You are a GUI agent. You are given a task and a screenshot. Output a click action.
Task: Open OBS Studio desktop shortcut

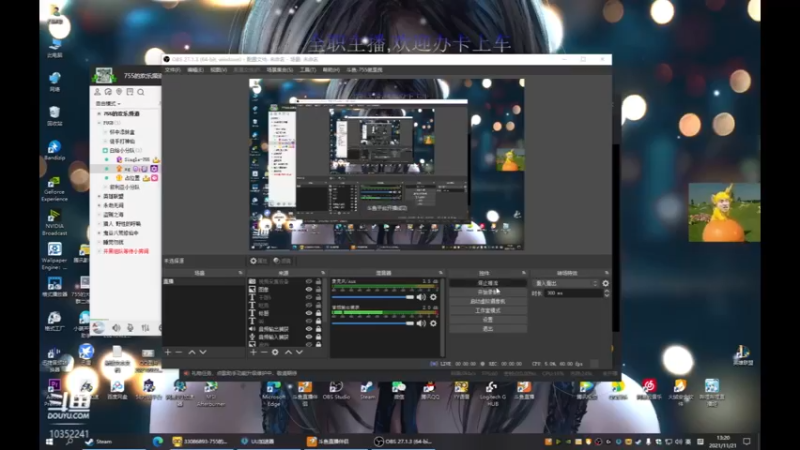336,390
